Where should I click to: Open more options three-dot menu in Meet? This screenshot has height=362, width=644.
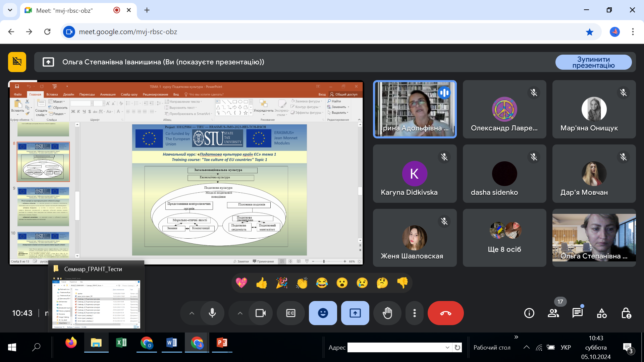pos(415,313)
